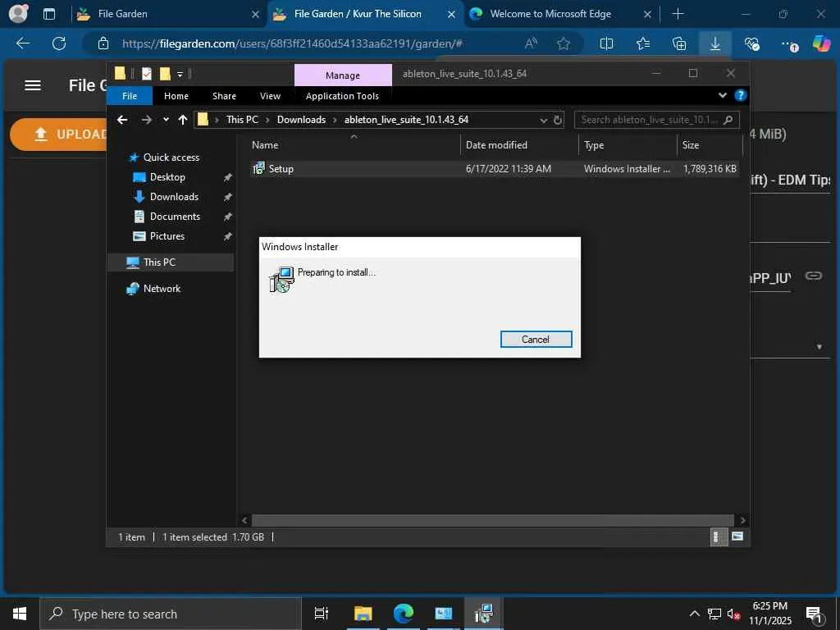Open the Desktop folder in sidebar

click(x=167, y=177)
